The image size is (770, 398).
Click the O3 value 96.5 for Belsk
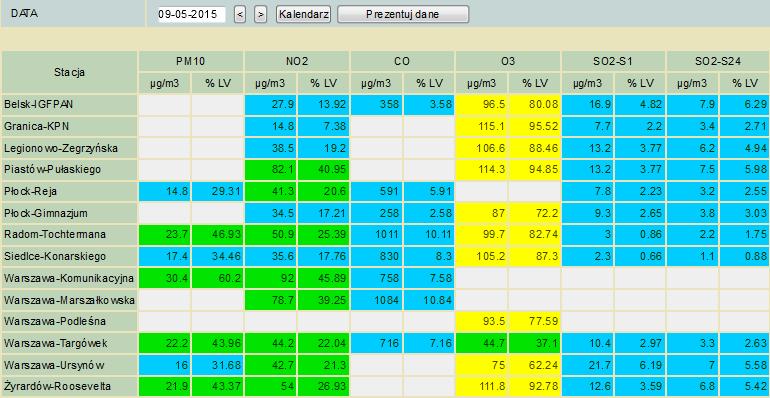point(482,105)
